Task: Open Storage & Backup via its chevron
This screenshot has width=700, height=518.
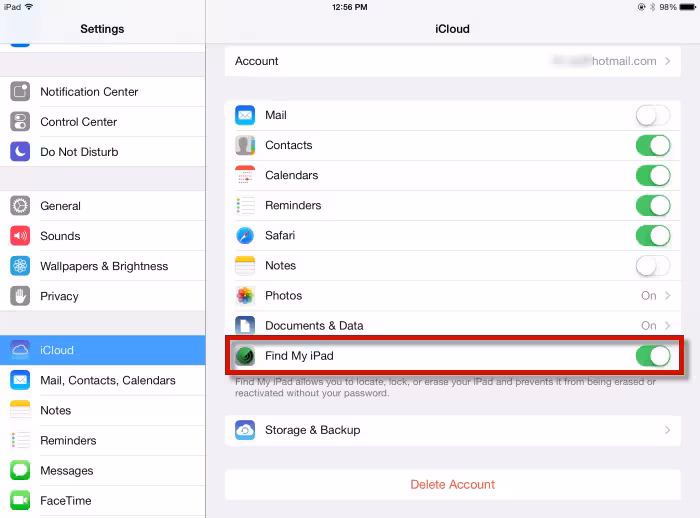Action: click(x=667, y=430)
